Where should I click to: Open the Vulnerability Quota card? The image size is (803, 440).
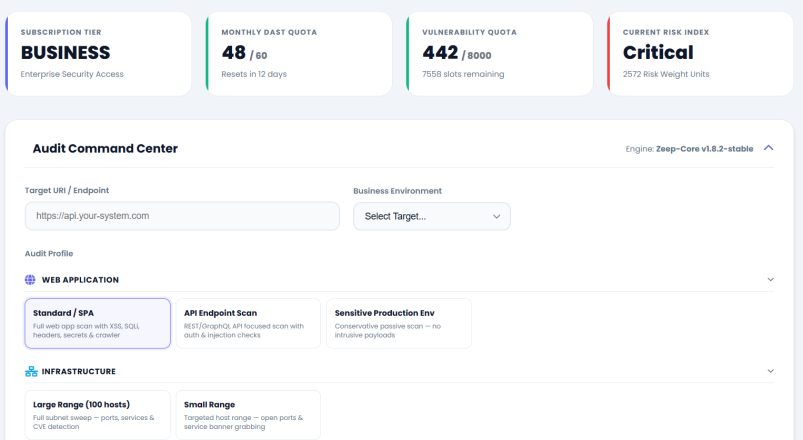tap(500, 54)
